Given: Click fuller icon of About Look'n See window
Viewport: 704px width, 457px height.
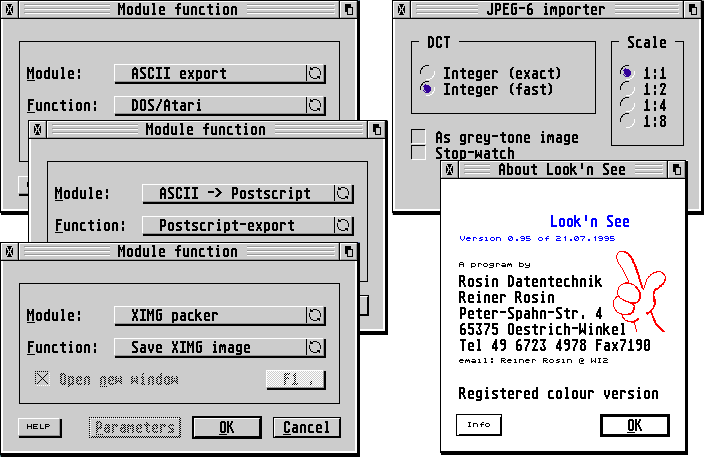Looking at the screenshot, I should [677, 170].
